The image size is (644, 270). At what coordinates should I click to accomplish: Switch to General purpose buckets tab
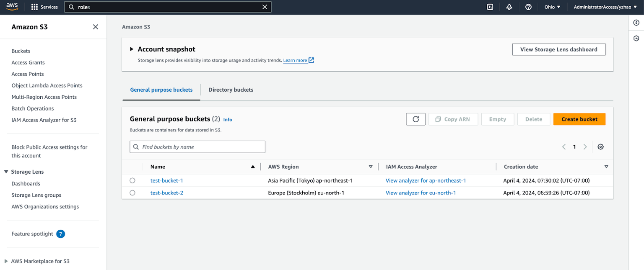(161, 90)
